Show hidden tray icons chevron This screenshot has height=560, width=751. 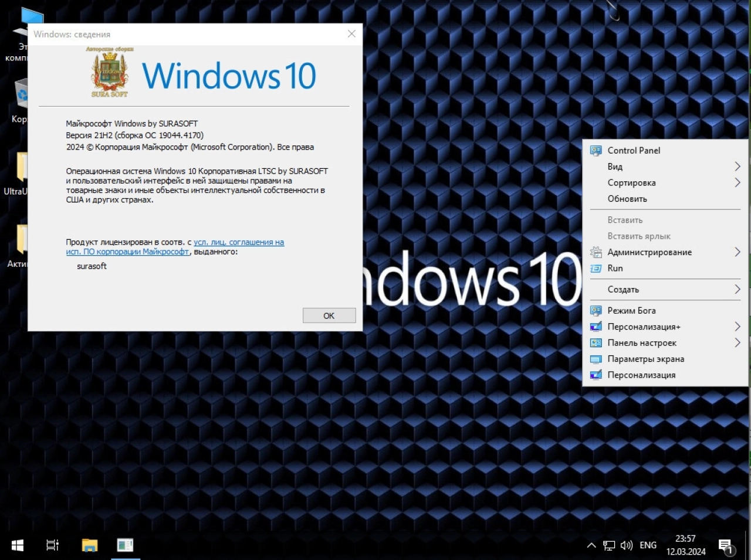pos(591,545)
